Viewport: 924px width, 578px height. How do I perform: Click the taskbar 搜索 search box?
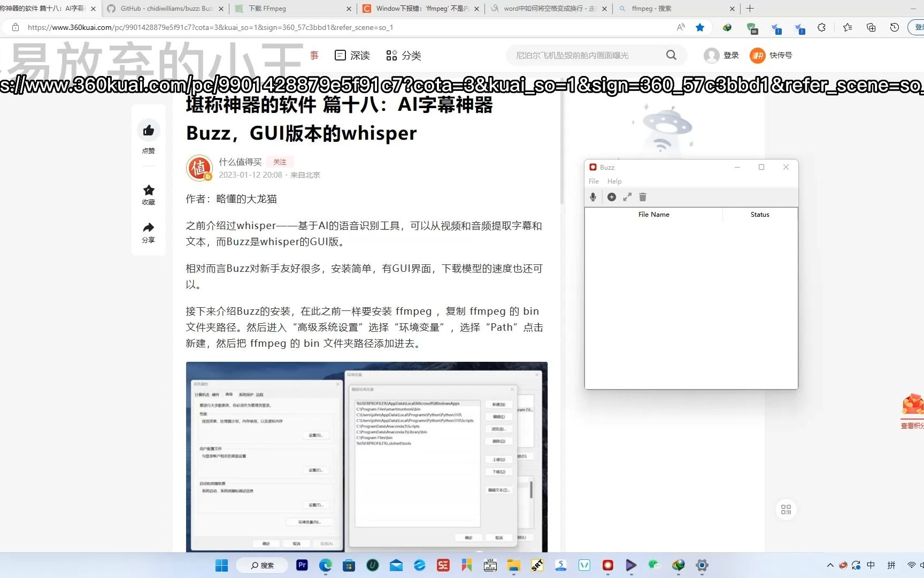coord(262,565)
